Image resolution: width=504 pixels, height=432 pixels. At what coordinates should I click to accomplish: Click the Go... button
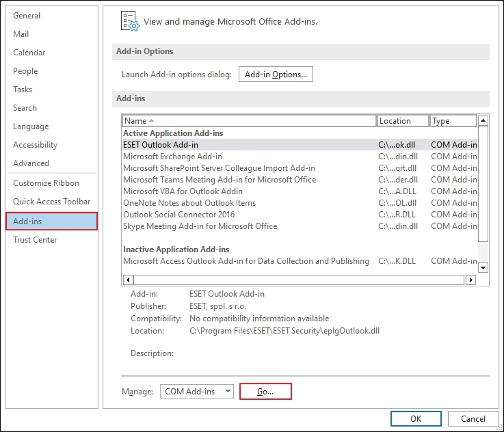[265, 391]
